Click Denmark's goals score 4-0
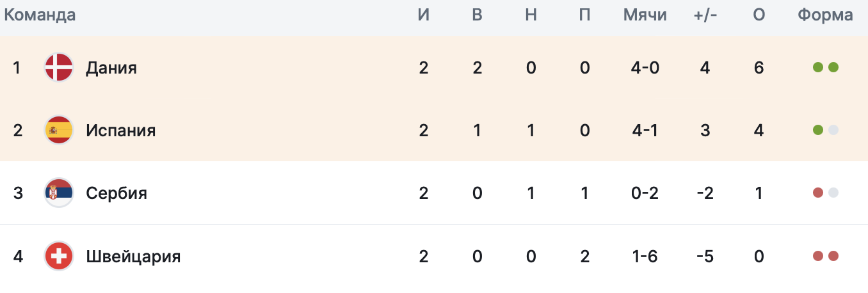Image resolution: width=868 pixels, height=293 pixels. coord(645,67)
